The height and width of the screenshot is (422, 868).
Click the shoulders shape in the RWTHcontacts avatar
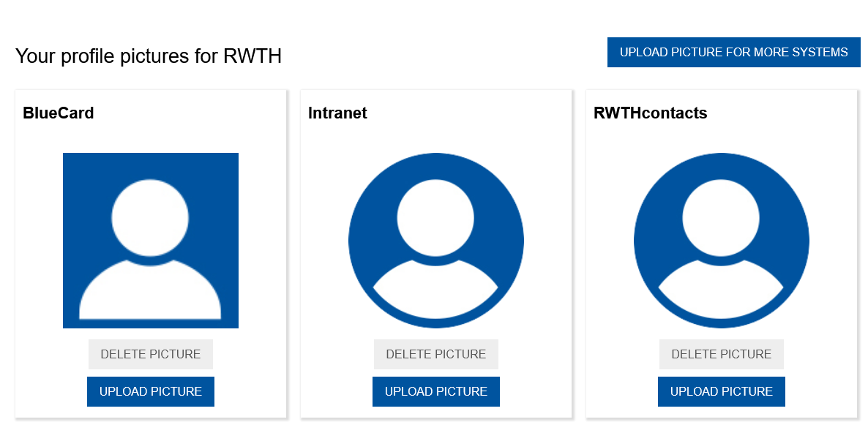721,291
